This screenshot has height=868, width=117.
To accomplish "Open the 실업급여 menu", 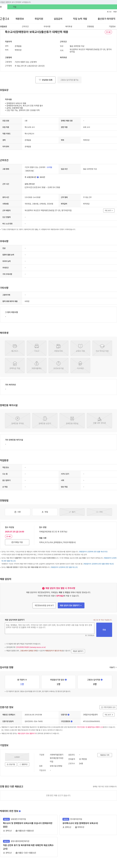I will (58, 19).
